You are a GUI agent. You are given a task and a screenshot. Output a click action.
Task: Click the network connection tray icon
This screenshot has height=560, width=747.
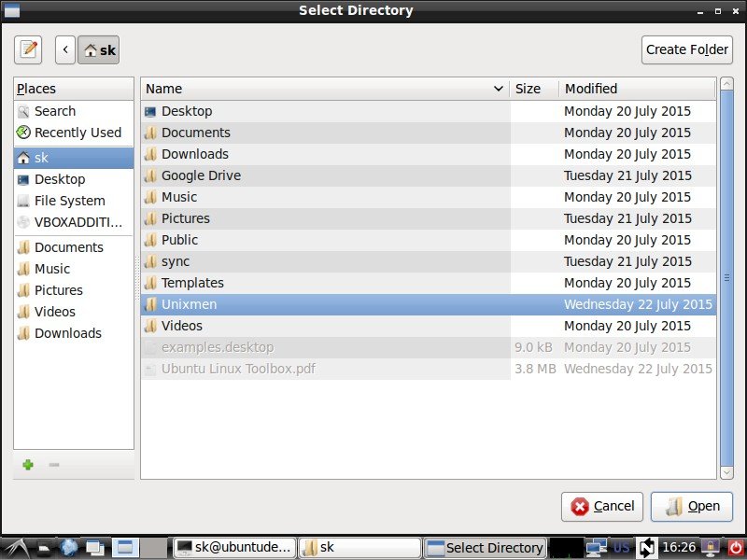point(596,548)
